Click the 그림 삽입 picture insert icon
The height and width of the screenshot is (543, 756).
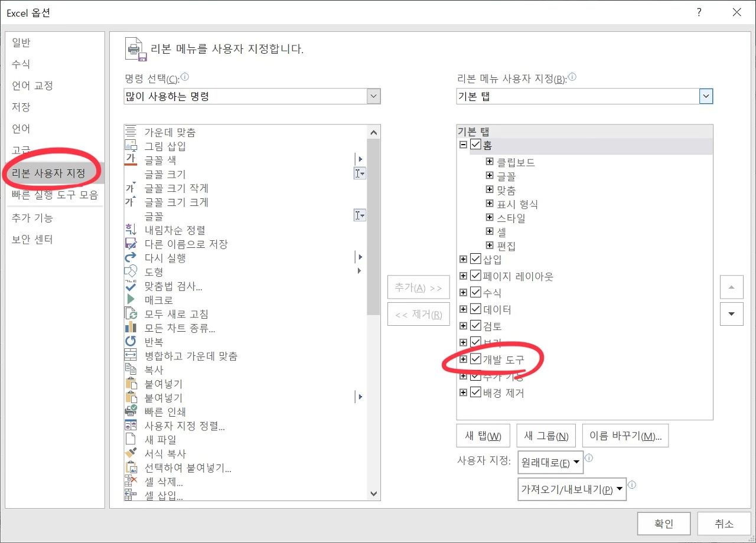(131, 146)
